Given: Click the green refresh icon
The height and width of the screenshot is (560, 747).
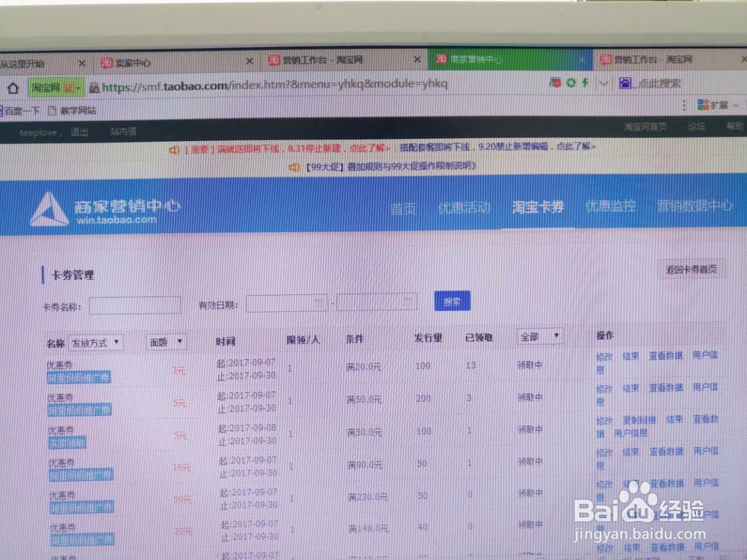Looking at the screenshot, I should point(571,84).
